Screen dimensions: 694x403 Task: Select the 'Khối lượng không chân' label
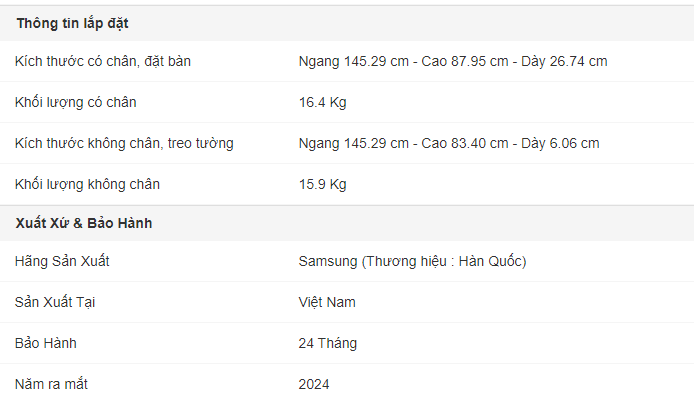[x=87, y=184]
